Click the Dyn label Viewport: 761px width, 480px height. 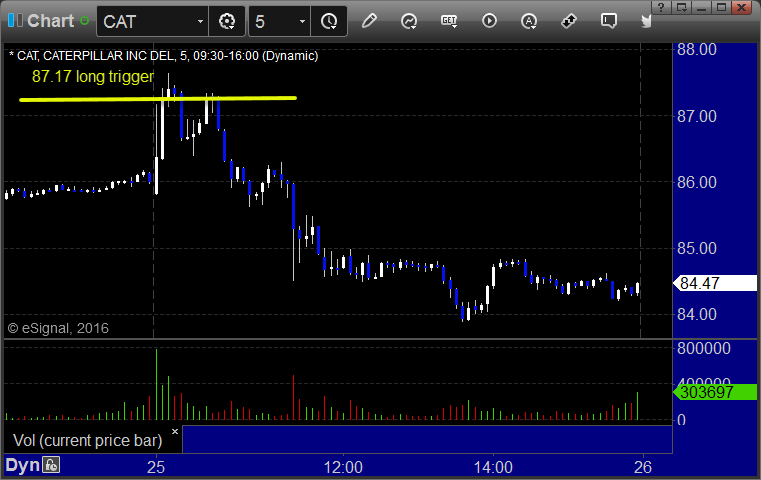(22, 465)
